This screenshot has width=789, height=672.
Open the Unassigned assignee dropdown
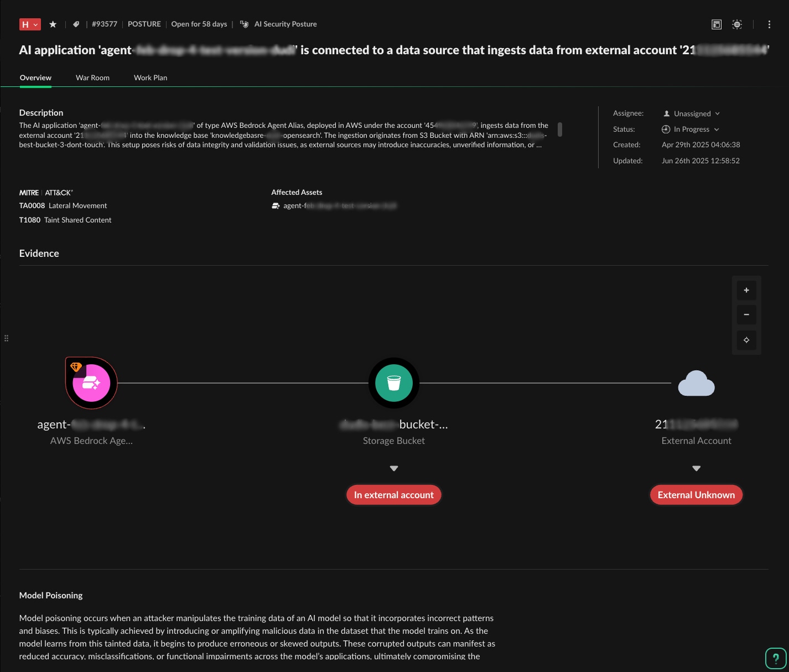692,113
